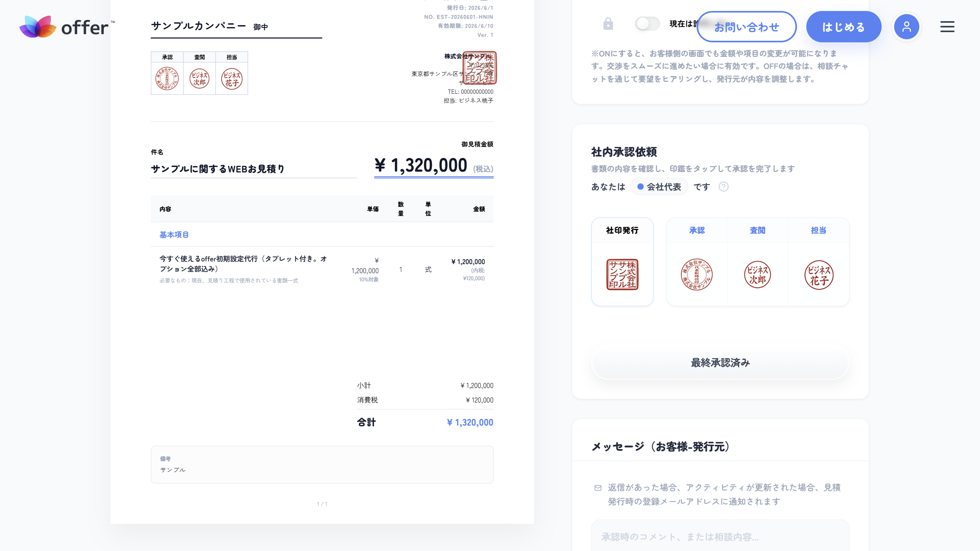Viewport: 980px width, 551px height.
Task: Click the envelope notification icon
Action: tap(598, 488)
